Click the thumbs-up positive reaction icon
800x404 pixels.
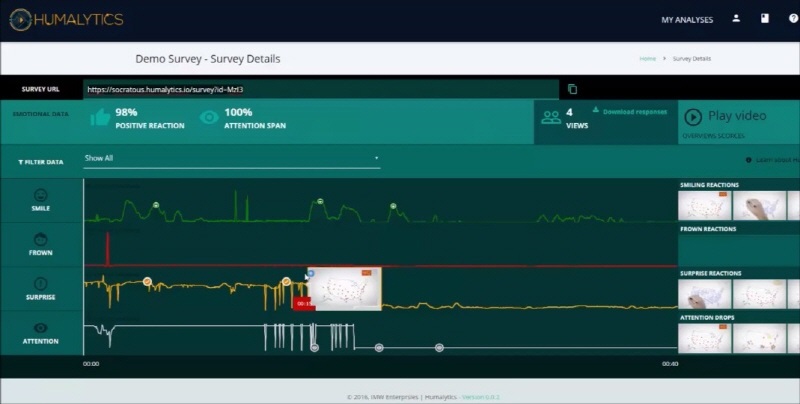100,118
